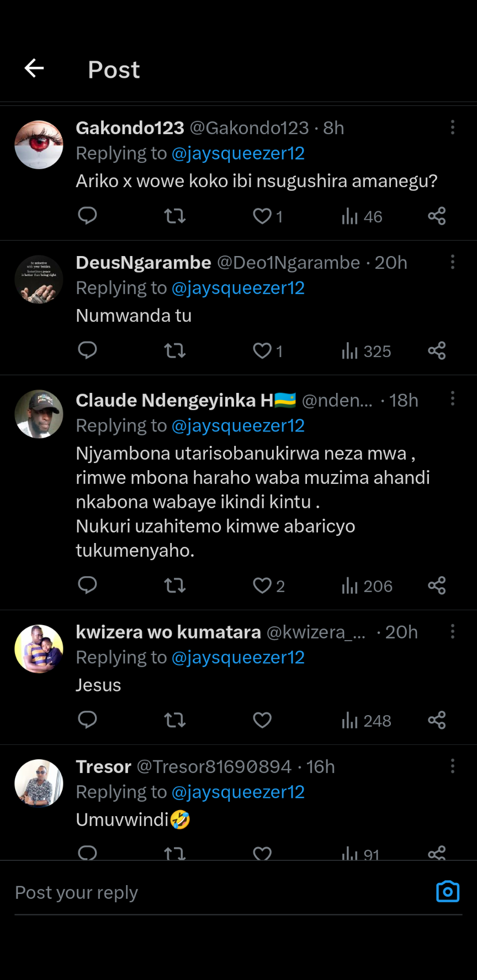Open more options on Tresor's reply

click(453, 766)
